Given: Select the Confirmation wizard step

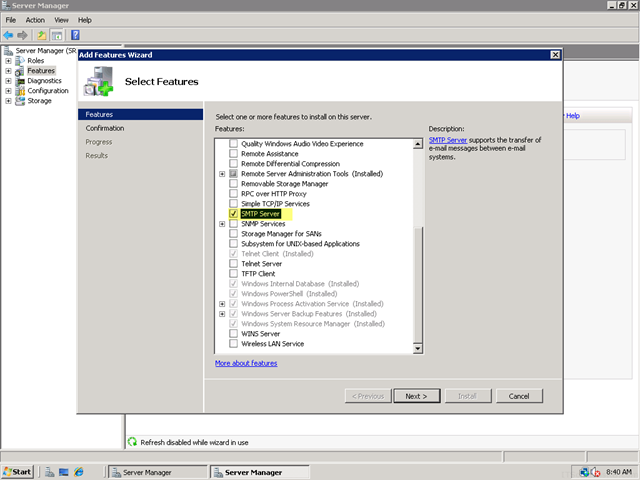Looking at the screenshot, I should tap(105, 128).
